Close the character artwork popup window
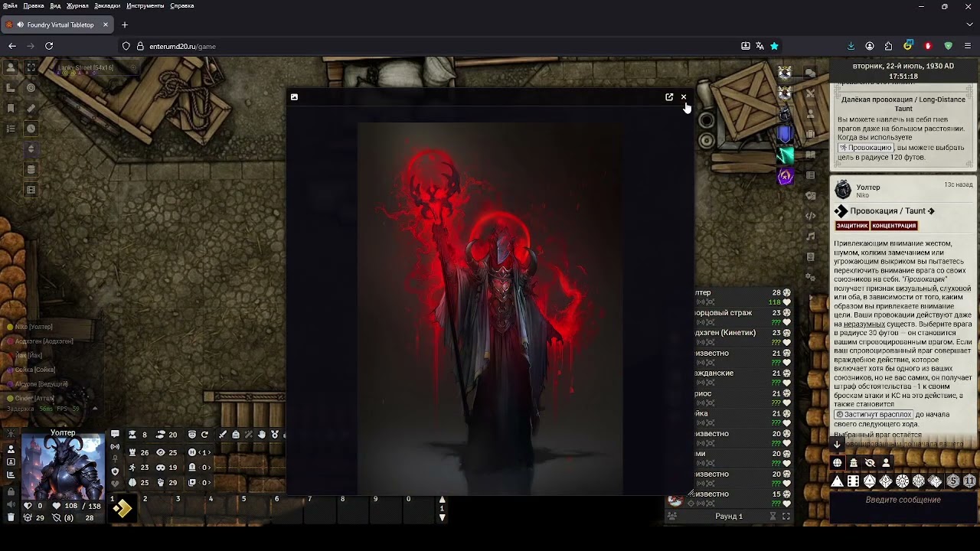980x551 pixels. (x=684, y=97)
